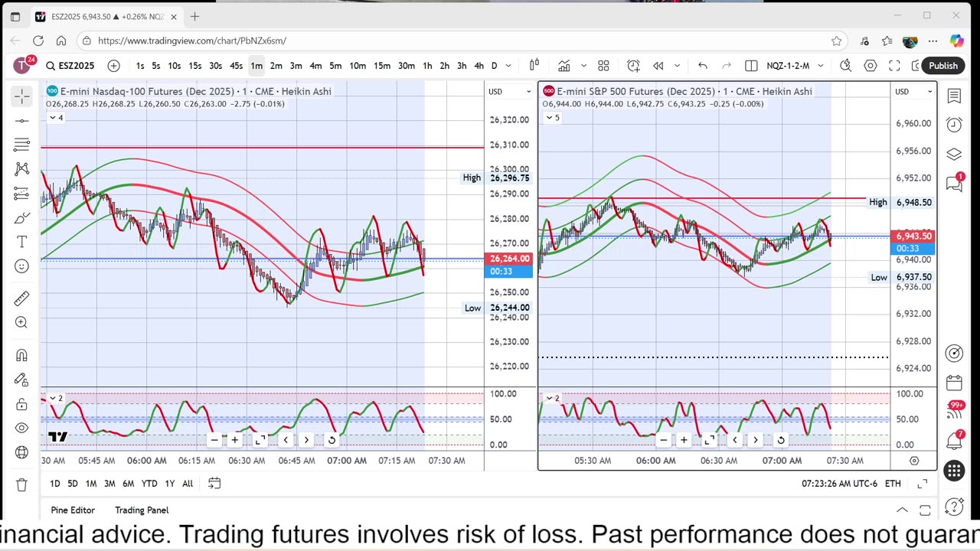Select the 5D date range

click(x=73, y=484)
